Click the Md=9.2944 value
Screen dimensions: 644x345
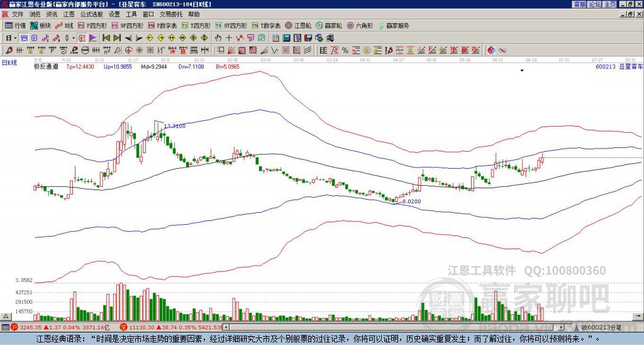(154, 66)
